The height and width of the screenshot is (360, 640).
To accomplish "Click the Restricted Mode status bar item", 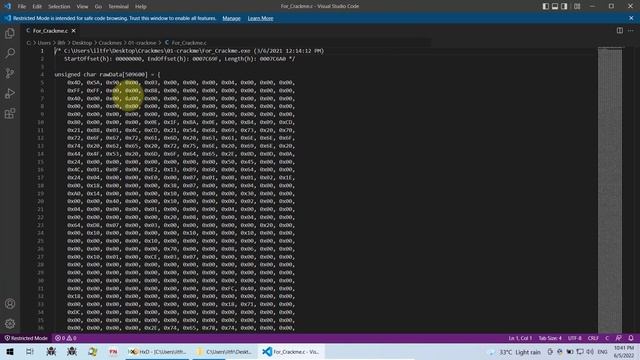I will pos(26,338).
